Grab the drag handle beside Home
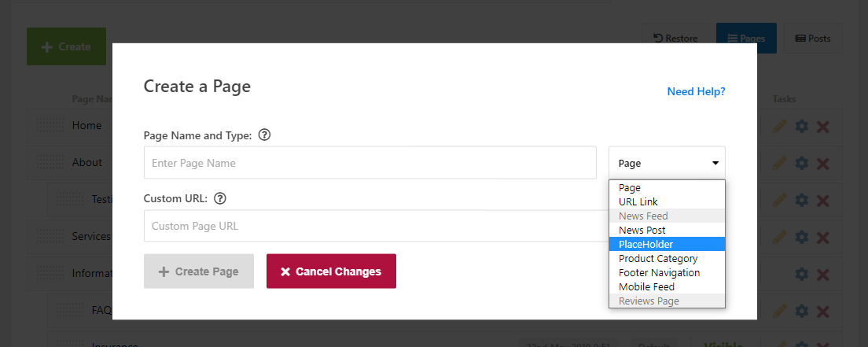 tap(50, 125)
